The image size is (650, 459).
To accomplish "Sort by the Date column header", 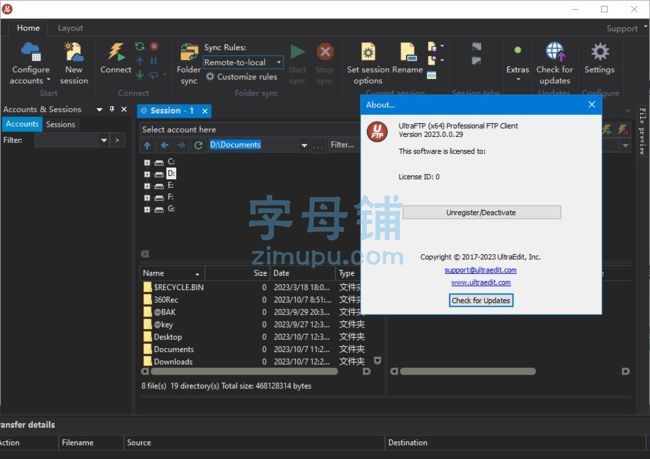I will tap(303, 273).
